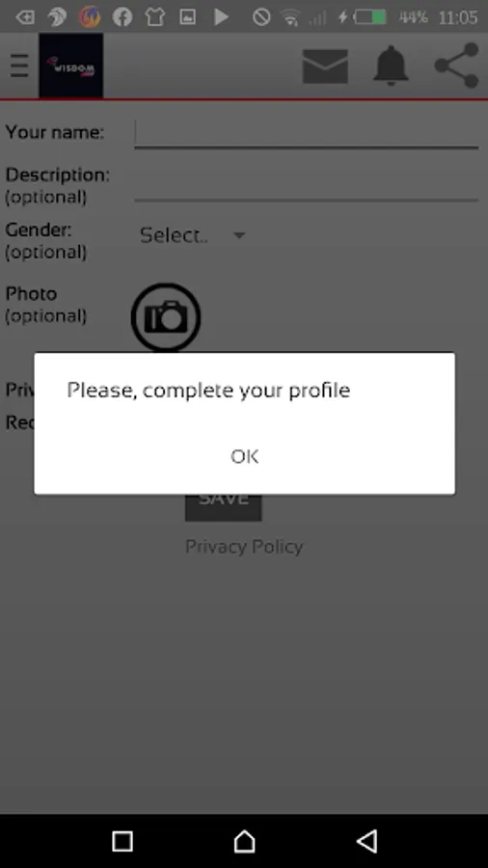Tap the recent apps square button

pos(122,841)
